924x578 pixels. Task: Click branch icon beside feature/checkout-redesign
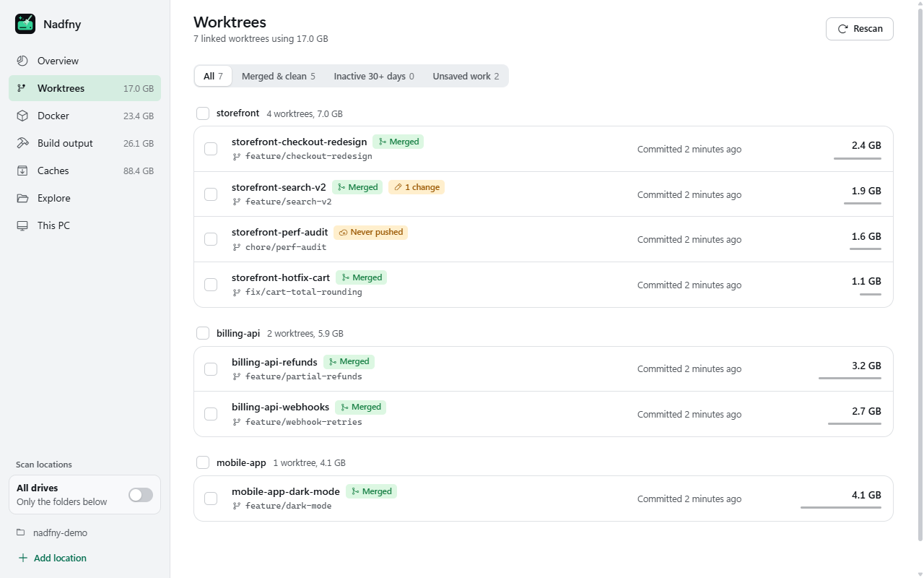237,156
